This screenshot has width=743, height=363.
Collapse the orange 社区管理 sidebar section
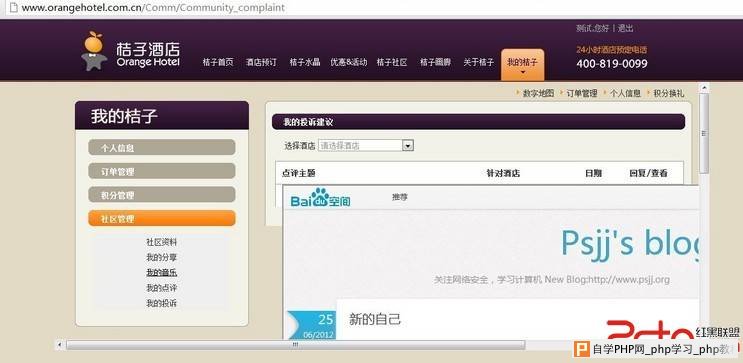[162, 218]
